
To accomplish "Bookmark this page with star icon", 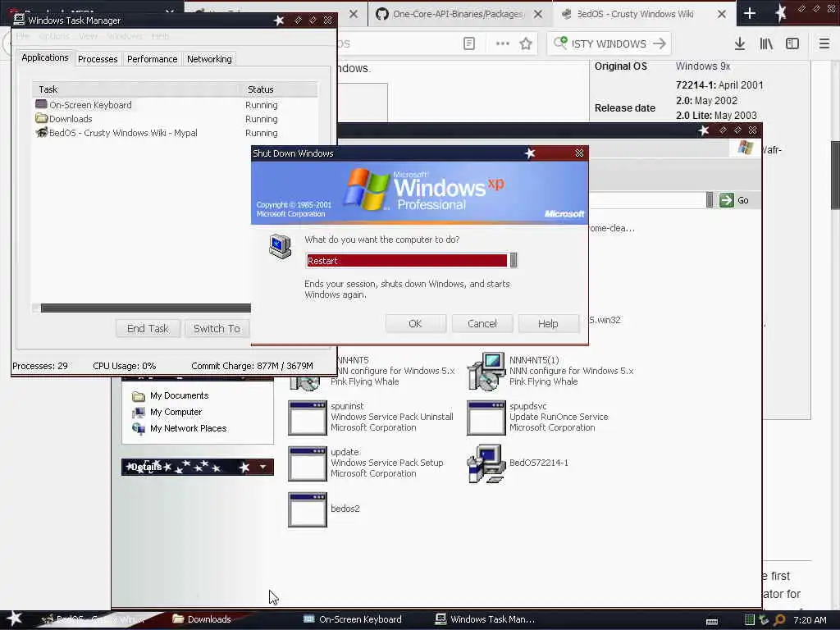I will coord(526,43).
